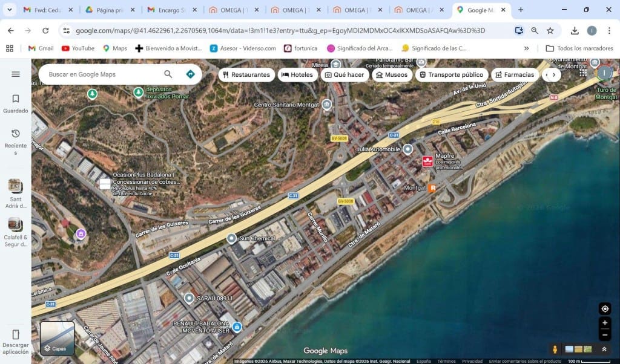Screen dimensions: 620x364
Task: Click the Descargar aplicación link
Action: point(15,342)
